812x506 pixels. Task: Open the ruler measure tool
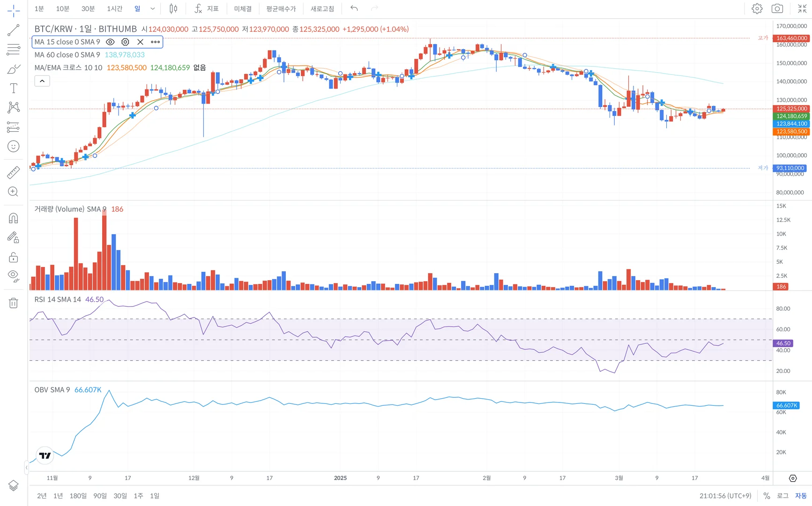pyautogui.click(x=14, y=172)
